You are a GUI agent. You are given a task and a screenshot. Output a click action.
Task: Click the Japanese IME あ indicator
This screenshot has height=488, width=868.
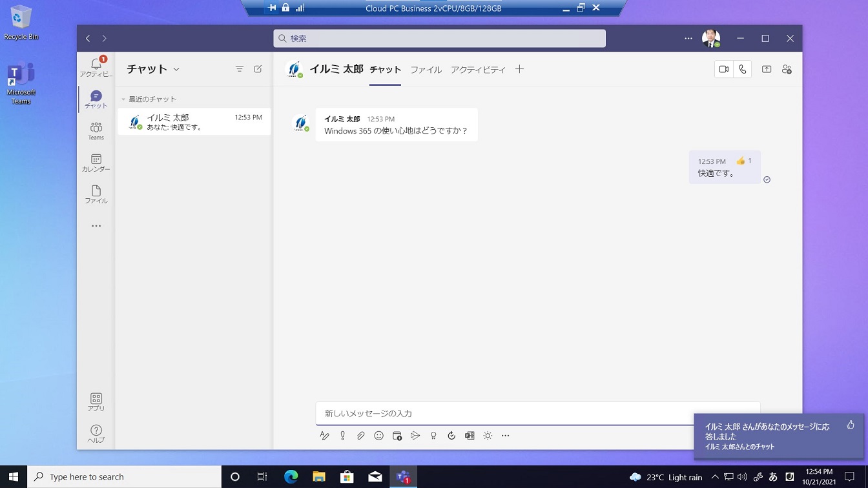click(773, 477)
